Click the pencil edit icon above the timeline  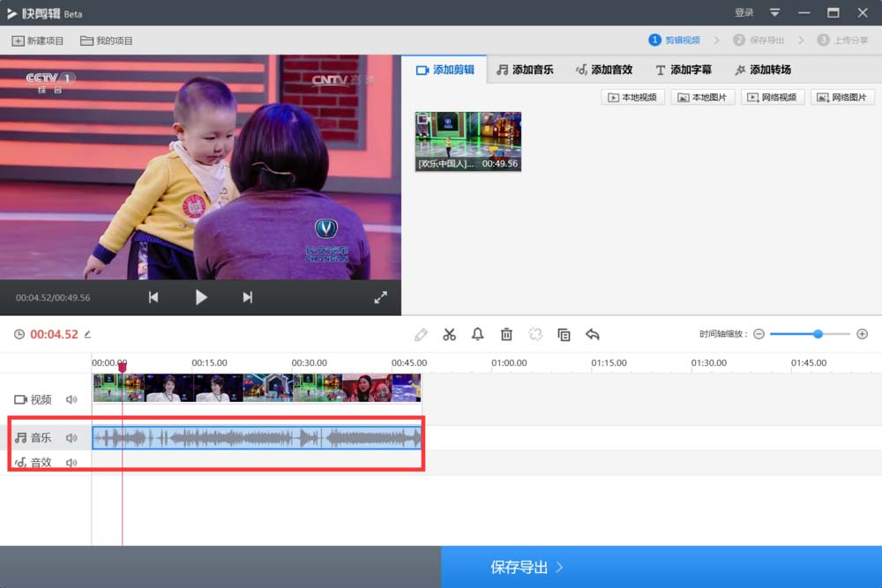(x=421, y=334)
